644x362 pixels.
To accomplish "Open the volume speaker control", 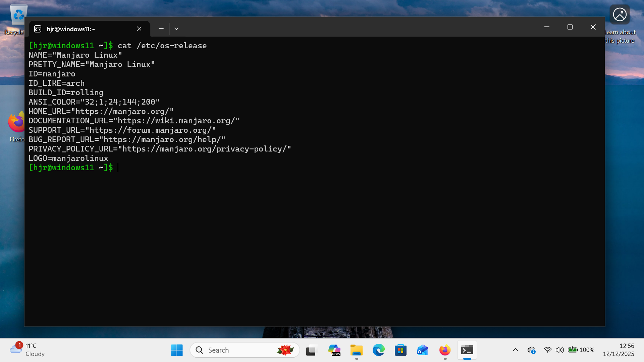I will point(559,350).
